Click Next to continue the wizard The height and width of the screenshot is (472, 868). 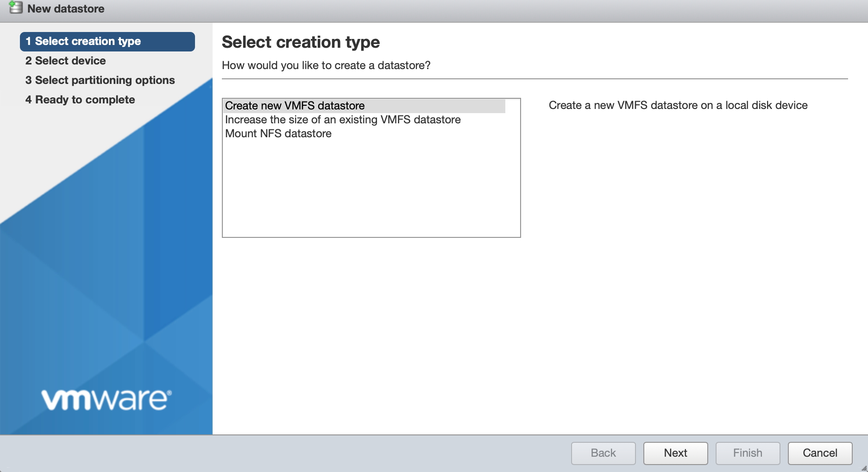[x=675, y=453]
